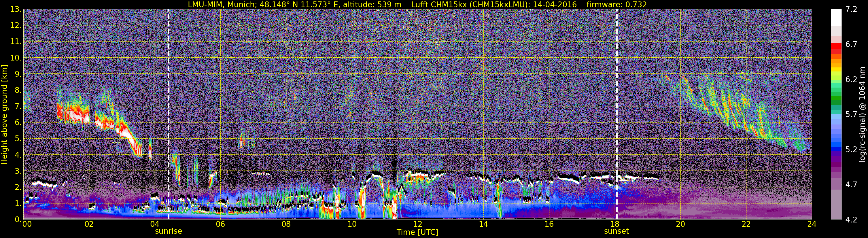Click the white top segment of the colorbar
The image size is (868, 238).
[x=836, y=18]
